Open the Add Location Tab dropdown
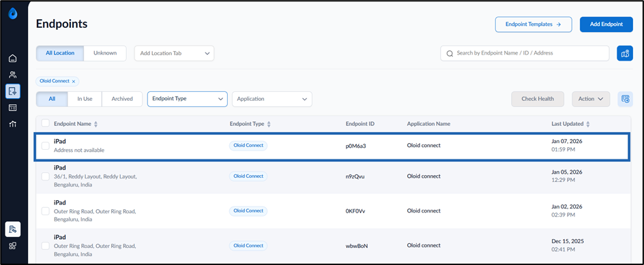The height and width of the screenshot is (265, 644). [x=174, y=53]
